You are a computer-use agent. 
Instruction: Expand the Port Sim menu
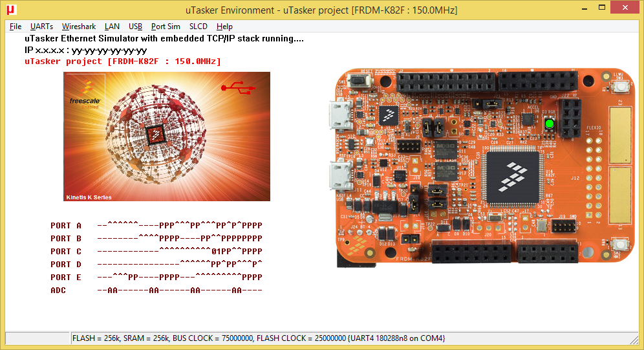click(166, 27)
